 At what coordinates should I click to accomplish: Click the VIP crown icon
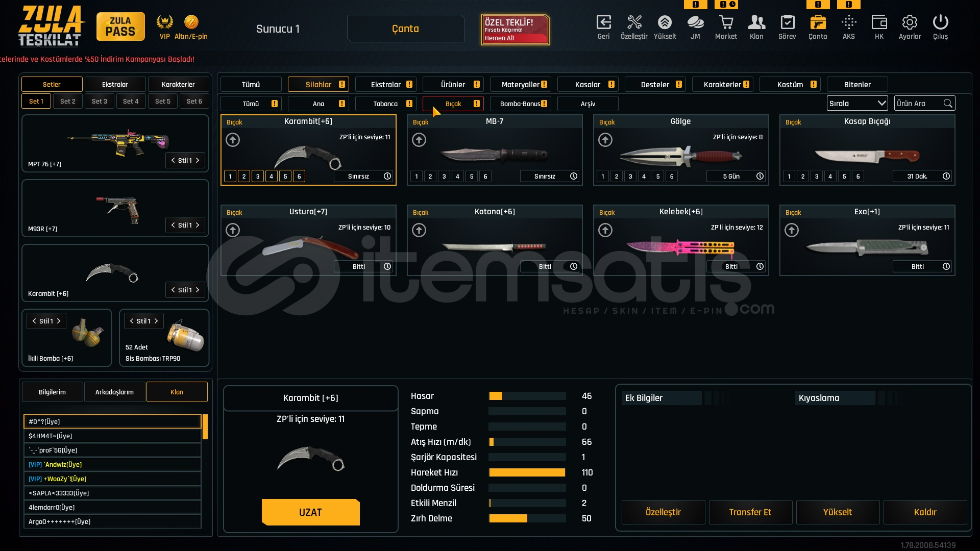pyautogui.click(x=164, y=22)
